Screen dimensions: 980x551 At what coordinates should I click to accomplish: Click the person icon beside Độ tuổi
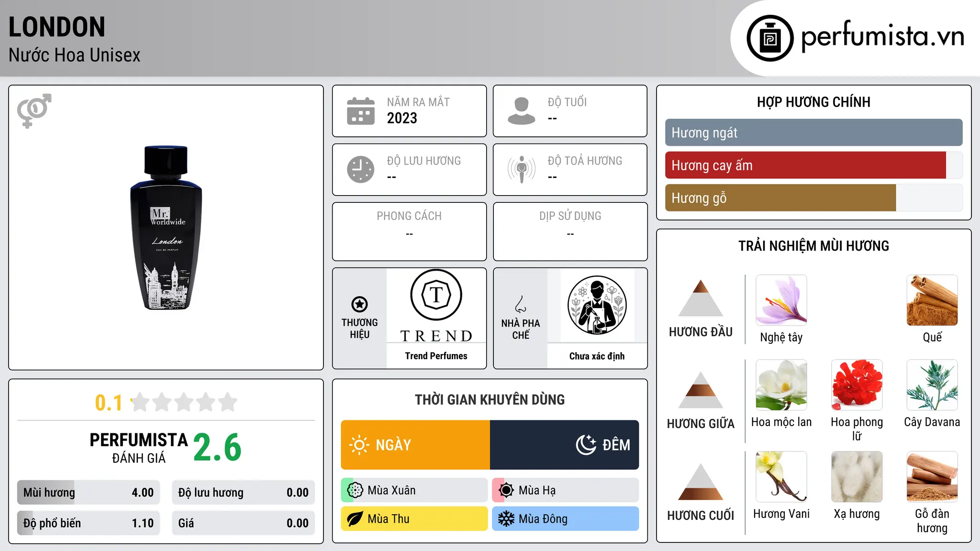point(522,111)
